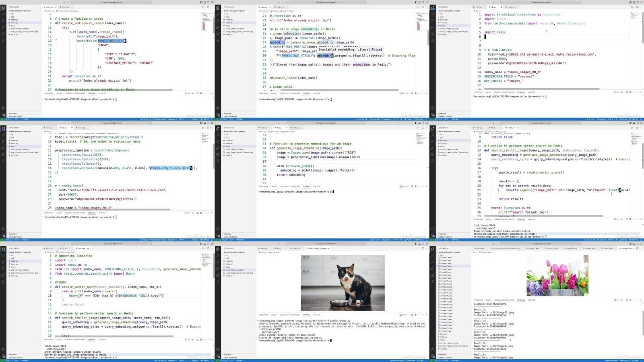Click minimap in create_redisearch_index editor

tap(206, 21)
